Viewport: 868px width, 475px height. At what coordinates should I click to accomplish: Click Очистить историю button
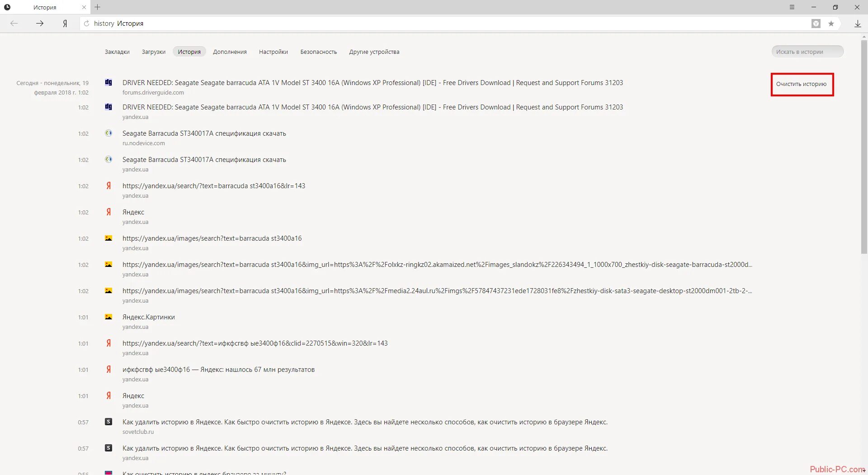point(801,84)
